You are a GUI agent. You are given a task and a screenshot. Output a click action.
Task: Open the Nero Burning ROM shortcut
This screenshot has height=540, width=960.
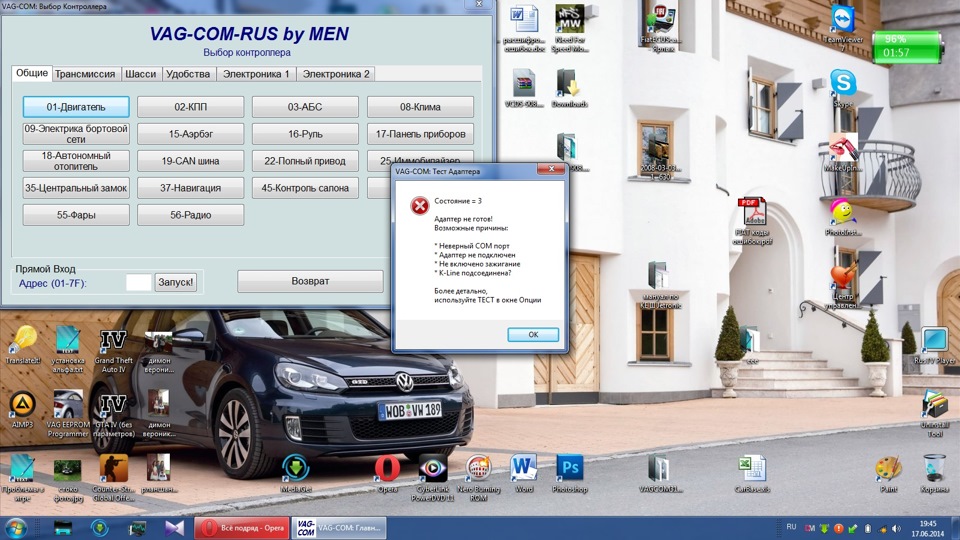coord(478,478)
